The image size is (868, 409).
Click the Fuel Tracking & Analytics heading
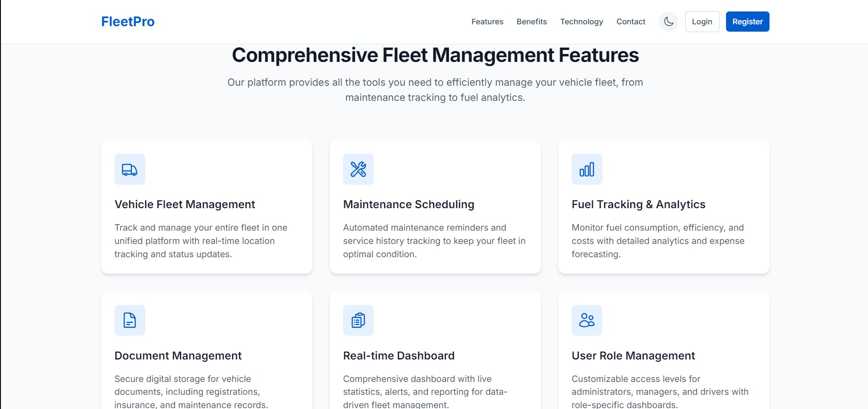638,204
